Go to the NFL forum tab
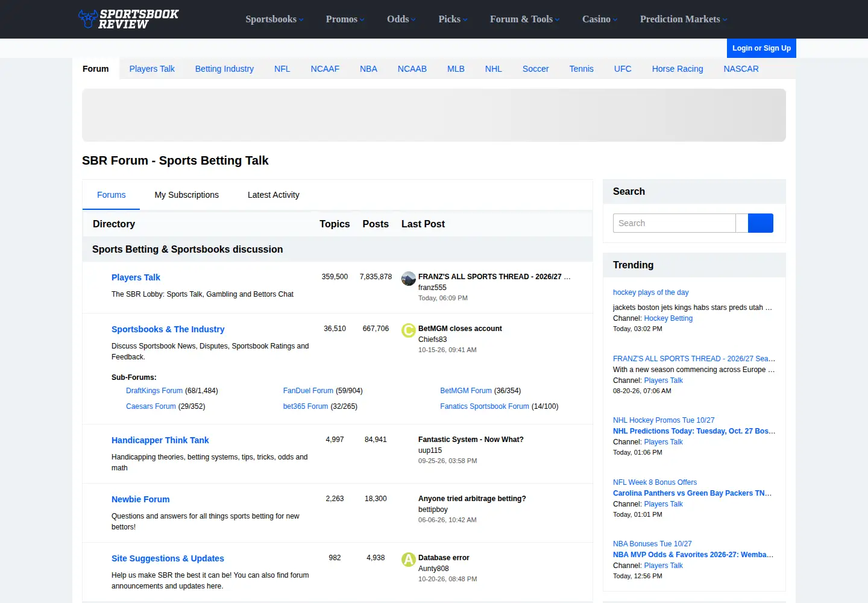868x603 pixels. coord(282,69)
